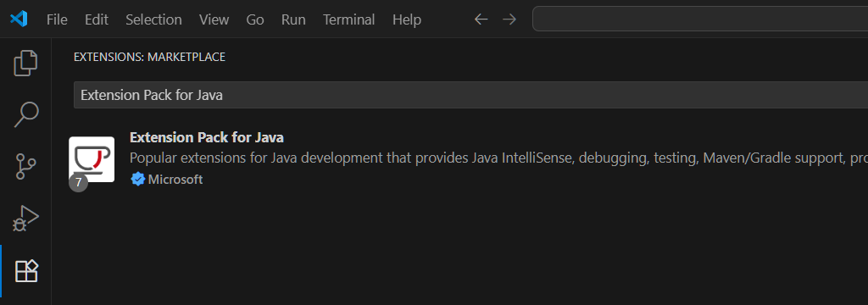Open the Edit menu
The height and width of the screenshot is (305, 868).
pyautogui.click(x=97, y=19)
